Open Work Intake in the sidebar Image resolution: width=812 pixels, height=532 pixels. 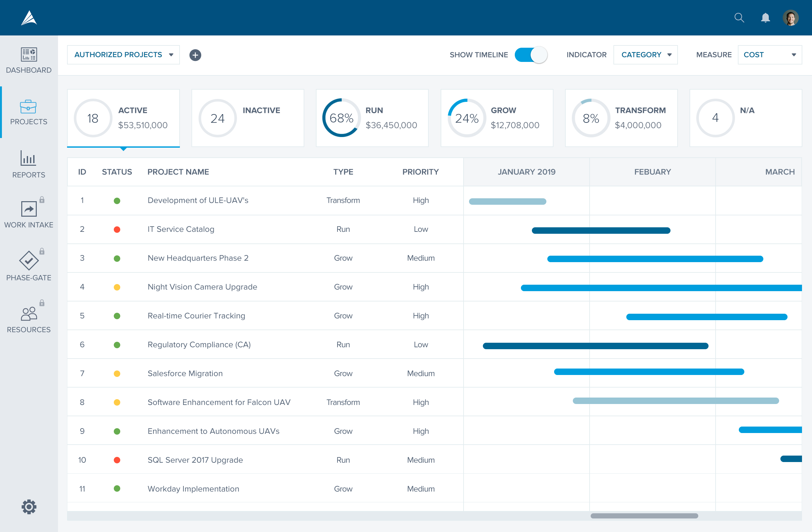[x=29, y=215]
